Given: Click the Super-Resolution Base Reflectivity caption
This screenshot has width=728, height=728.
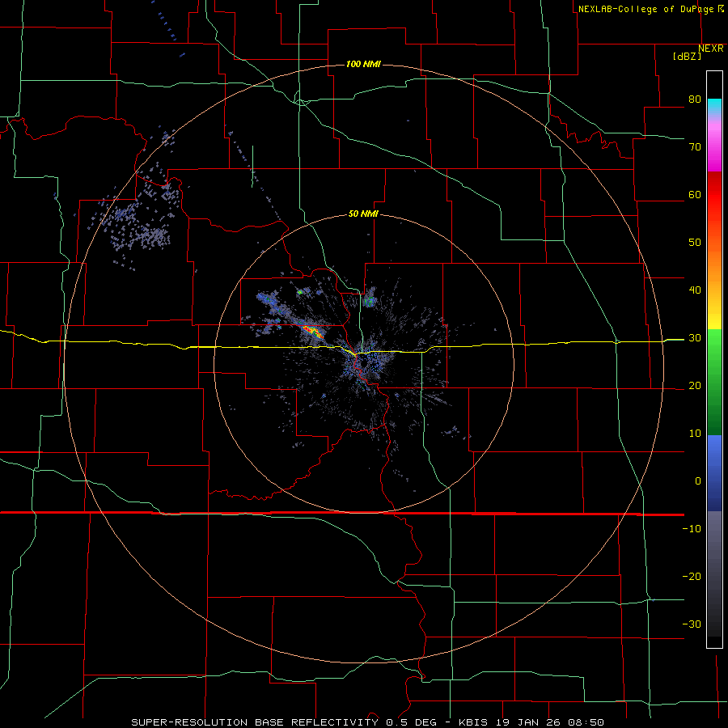Looking at the screenshot, I should click(367, 722).
